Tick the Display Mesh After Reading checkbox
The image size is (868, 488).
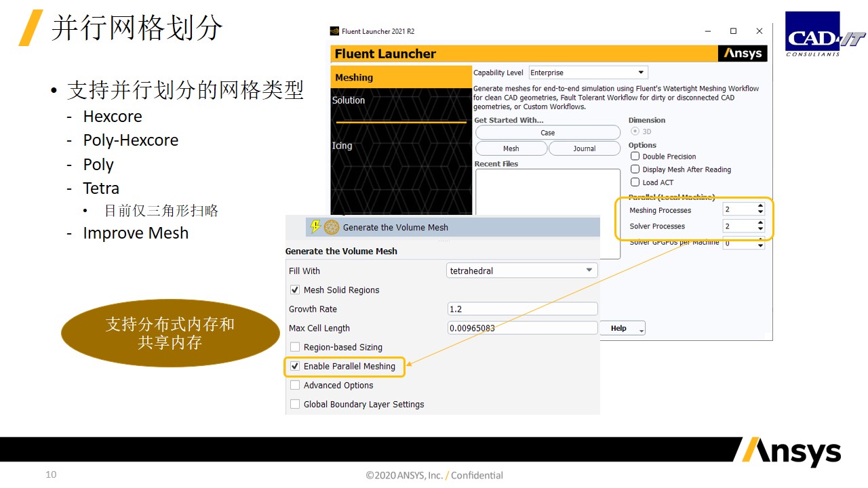[635, 169]
